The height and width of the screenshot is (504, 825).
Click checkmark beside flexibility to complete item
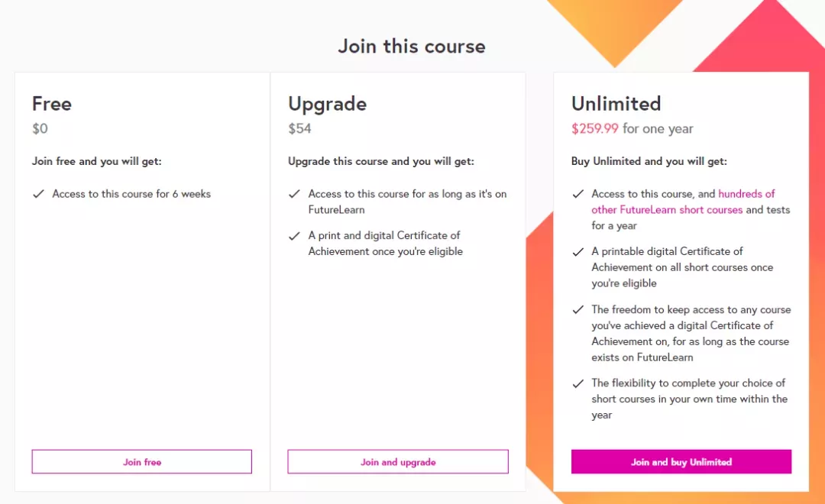coord(577,383)
